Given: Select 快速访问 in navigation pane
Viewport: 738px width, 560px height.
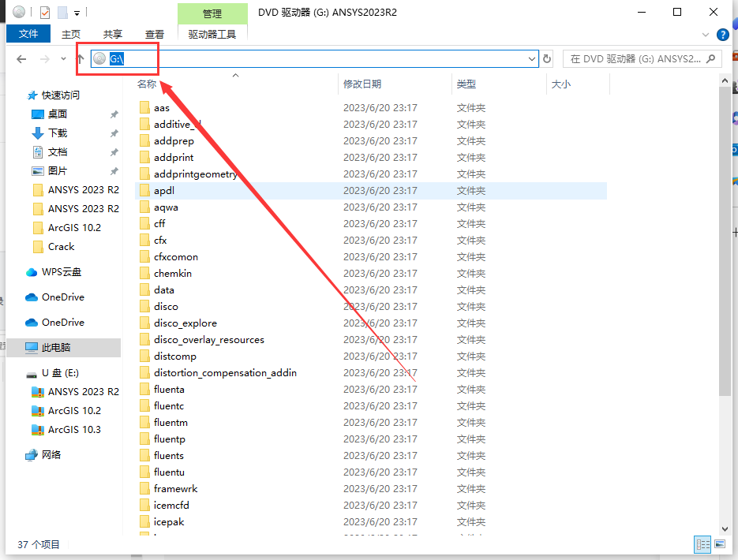Looking at the screenshot, I should tap(54, 95).
